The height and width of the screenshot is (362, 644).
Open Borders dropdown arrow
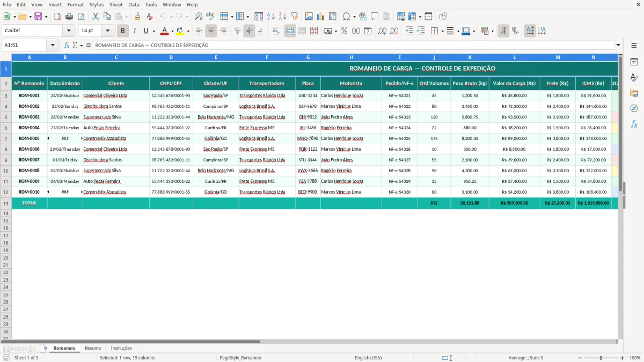tap(442, 32)
